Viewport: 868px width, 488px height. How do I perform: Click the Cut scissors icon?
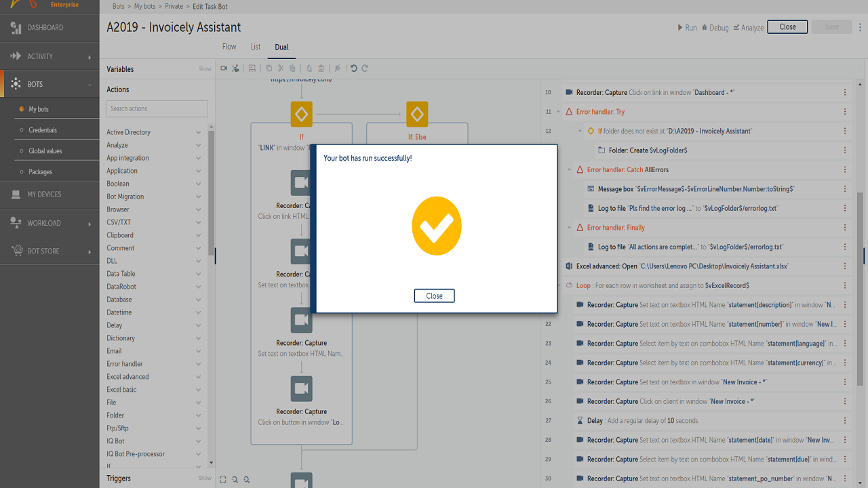click(x=281, y=68)
